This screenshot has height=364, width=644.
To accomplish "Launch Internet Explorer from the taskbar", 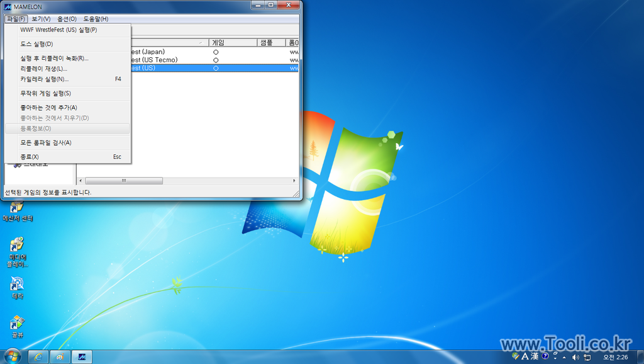I will 38,356.
